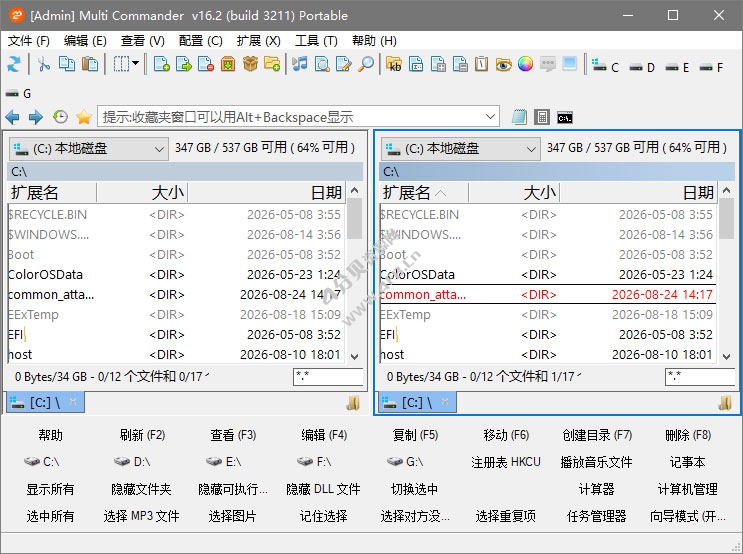Open selection mode dropdown arrow in toolbar
The height and width of the screenshot is (554, 743).
[x=136, y=63]
